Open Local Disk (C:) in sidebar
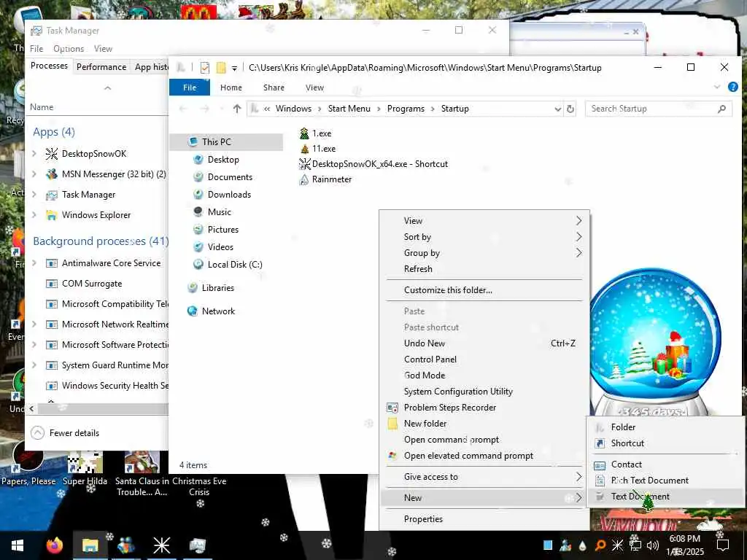 tap(235, 264)
